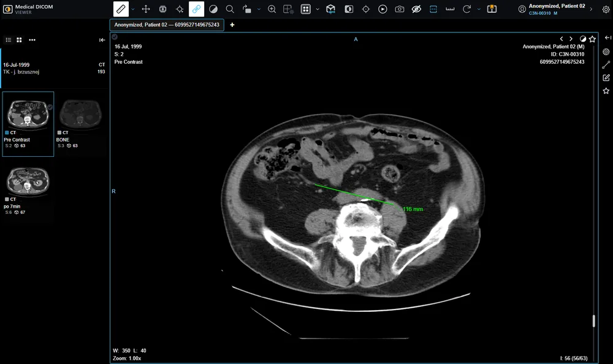Open the patient info user icon
This screenshot has height=364, width=613.
[x=522, y=9]
